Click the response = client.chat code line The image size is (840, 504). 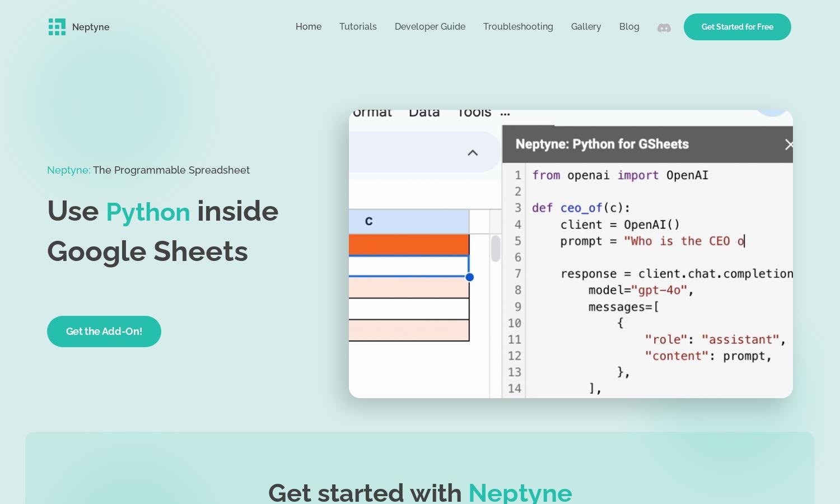pos(676,274)
